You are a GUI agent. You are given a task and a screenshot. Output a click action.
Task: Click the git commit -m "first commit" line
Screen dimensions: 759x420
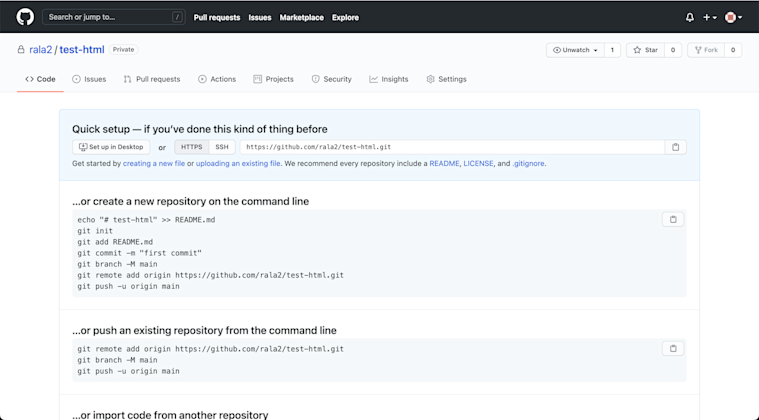pos(139,253)
